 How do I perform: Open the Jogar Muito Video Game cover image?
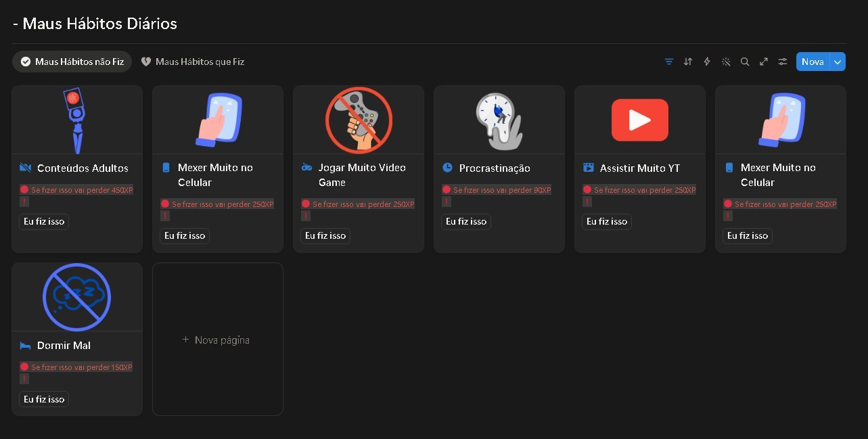[x=359, y=120]
